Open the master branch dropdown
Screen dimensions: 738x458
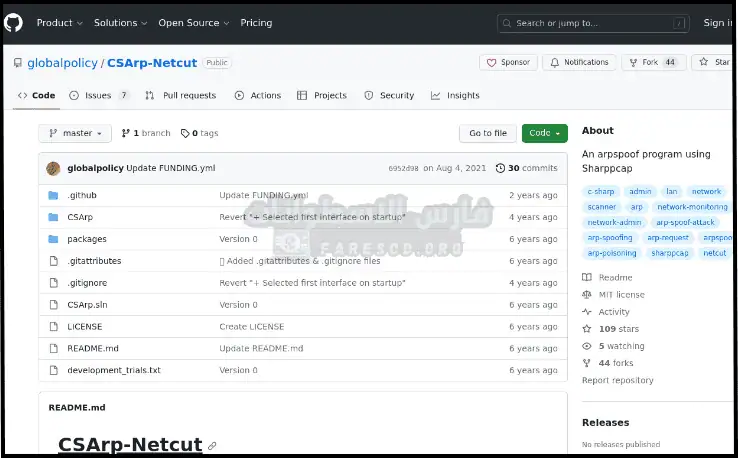pos(76,133)
